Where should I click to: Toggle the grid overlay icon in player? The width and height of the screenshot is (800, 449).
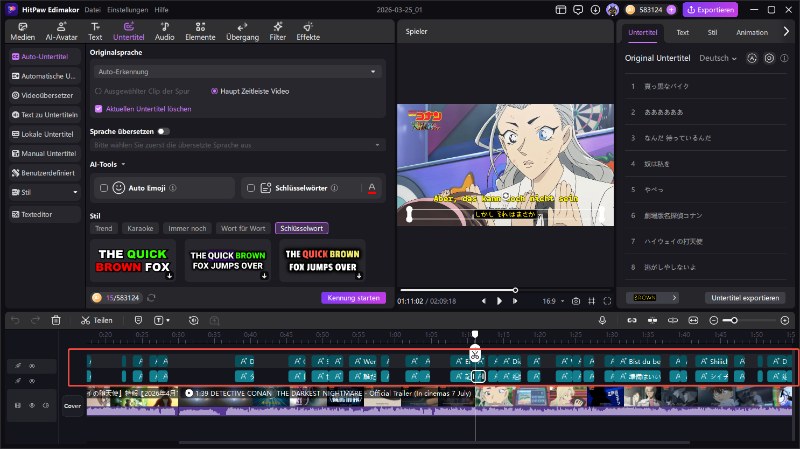point(591,301)
